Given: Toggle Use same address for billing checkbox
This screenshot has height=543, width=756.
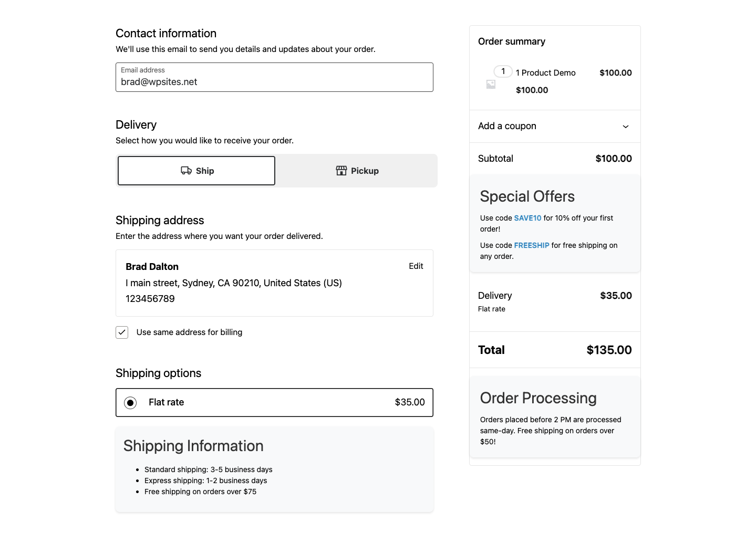Looking at the screenshot, I should (x=122, y=332).
